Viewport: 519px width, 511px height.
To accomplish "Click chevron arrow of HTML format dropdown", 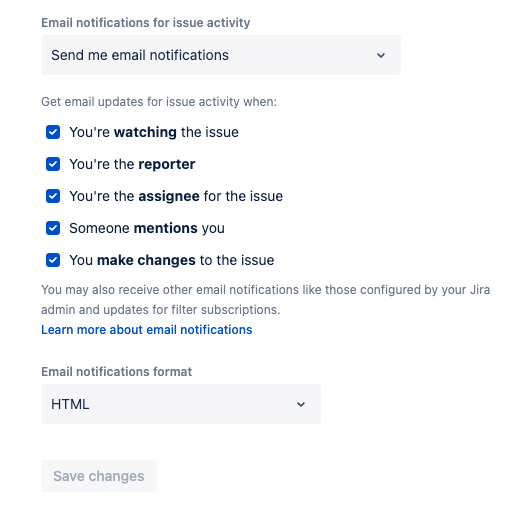I will click(301, 404).
